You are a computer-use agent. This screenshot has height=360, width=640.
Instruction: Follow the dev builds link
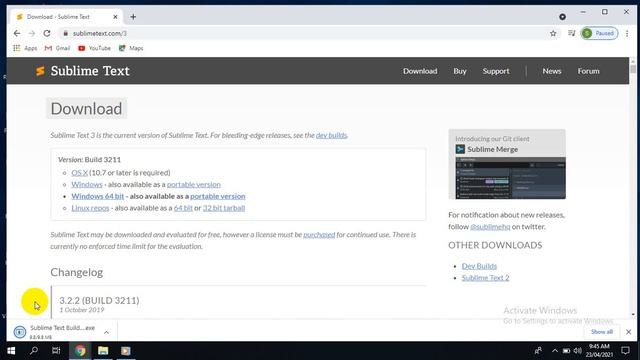coord(331,135)
